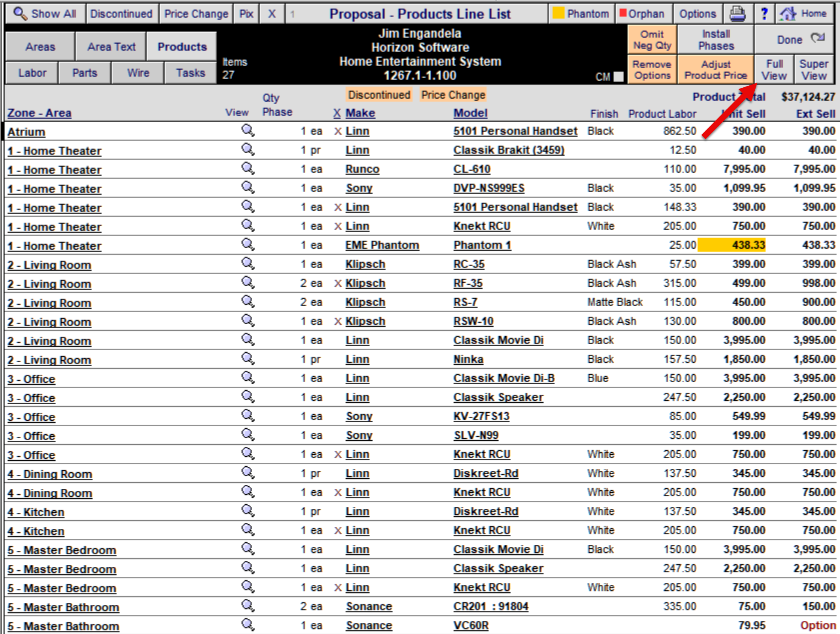
Task: Switch to the Area Text tab
Action: 111,46
